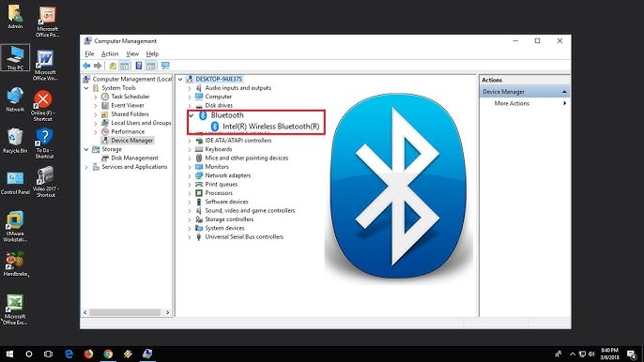Expand the Network adapters category
This screenshot has height=362, width=644.
[x=190, y=175]
